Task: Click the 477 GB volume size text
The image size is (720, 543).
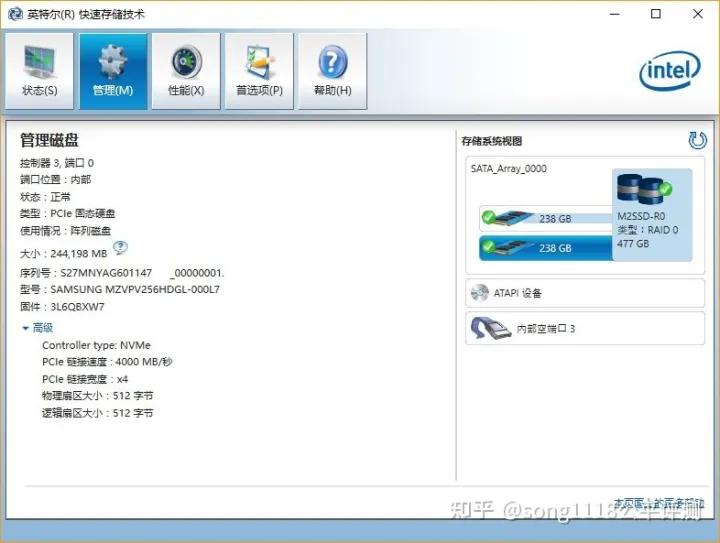Action: coord(633,244)
